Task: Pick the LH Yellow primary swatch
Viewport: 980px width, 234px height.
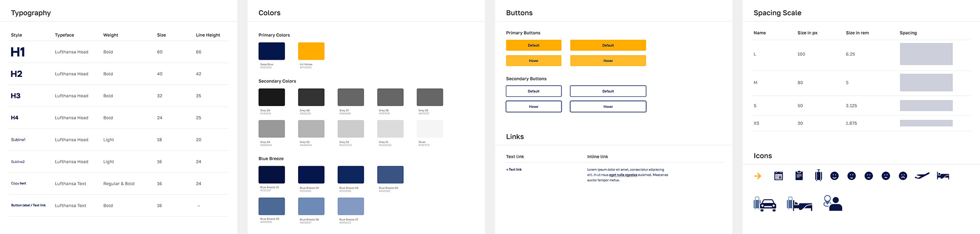Action: (311, 51)
